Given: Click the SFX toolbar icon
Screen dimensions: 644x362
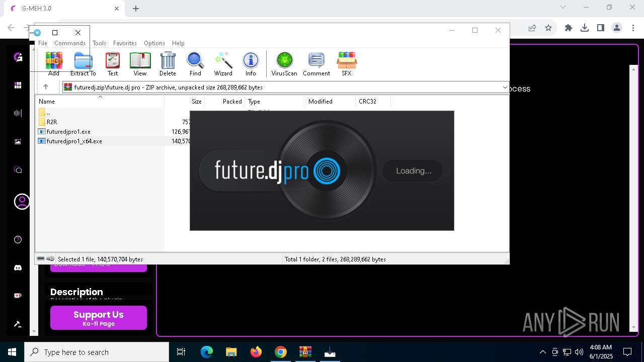Looking at the screenshot, I should tap(347, 64).
